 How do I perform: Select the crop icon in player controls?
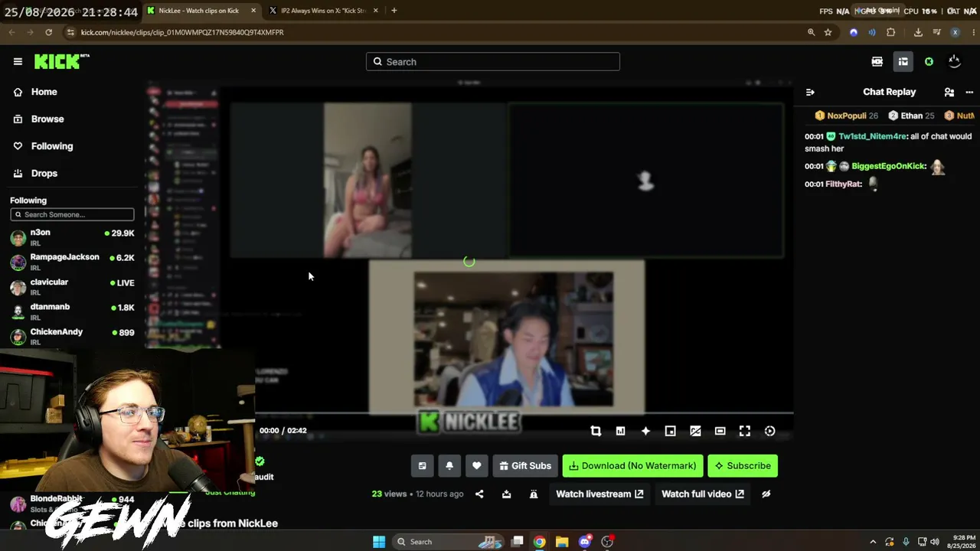[x=596, y=431]
